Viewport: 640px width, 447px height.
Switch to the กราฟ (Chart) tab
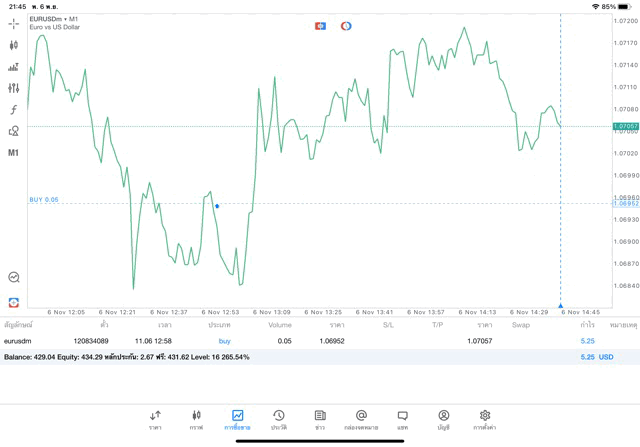pos(196,420)
